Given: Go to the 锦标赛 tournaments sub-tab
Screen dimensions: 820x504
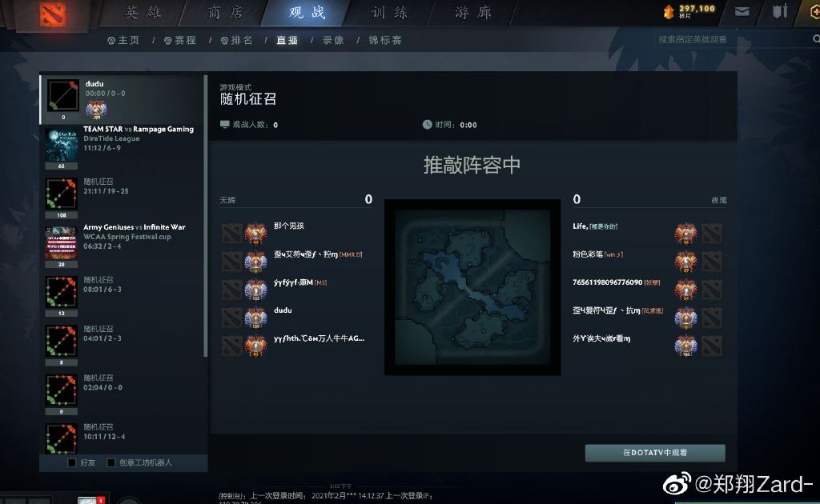Looking at the screenshot, I should tap(385, 40).
